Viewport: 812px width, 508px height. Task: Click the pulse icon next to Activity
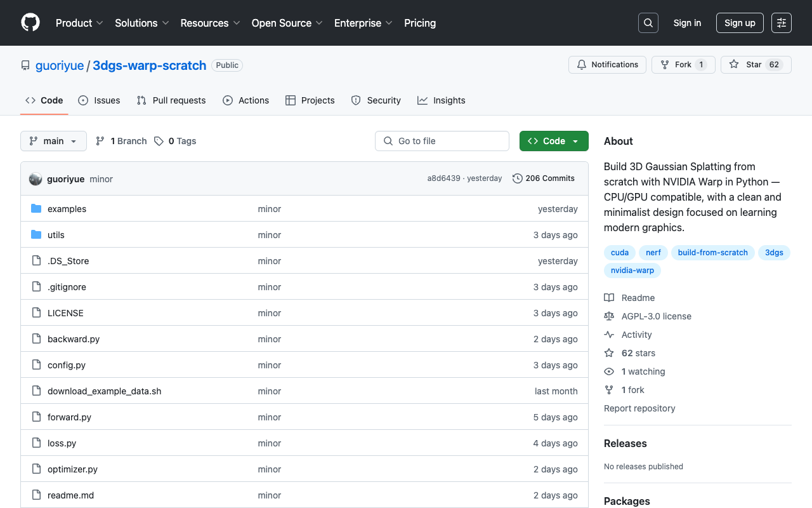point(609,335)
